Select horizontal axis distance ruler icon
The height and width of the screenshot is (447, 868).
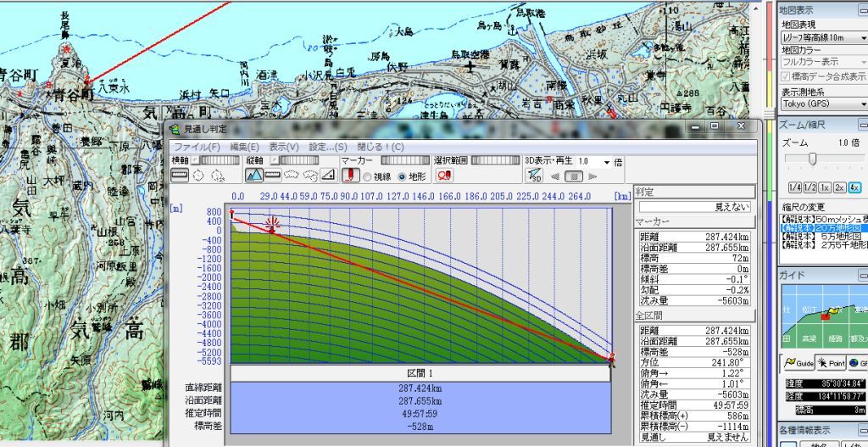click(x=180, y=175)
